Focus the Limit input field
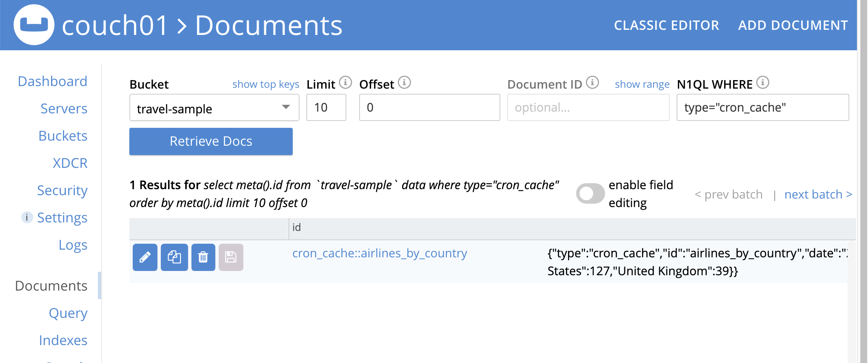 point(326,107)
